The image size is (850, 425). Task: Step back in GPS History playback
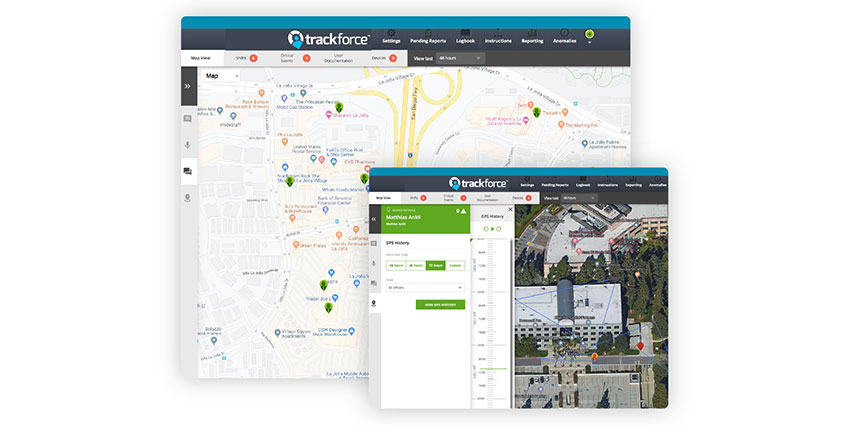pyautogui.click(x=486, y=229)
